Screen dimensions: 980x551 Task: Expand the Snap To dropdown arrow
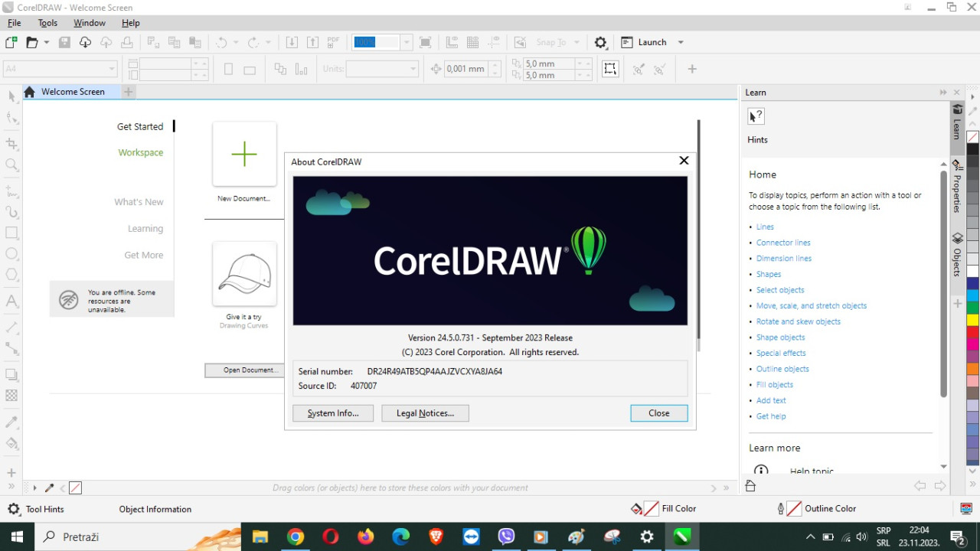pos(577,43)
